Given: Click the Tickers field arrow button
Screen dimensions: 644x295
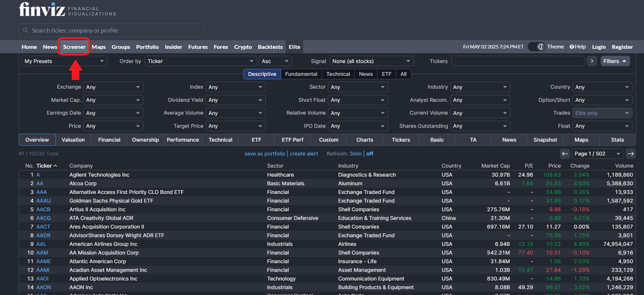Looking at the screenshot, I should click(x=592, y=61).
